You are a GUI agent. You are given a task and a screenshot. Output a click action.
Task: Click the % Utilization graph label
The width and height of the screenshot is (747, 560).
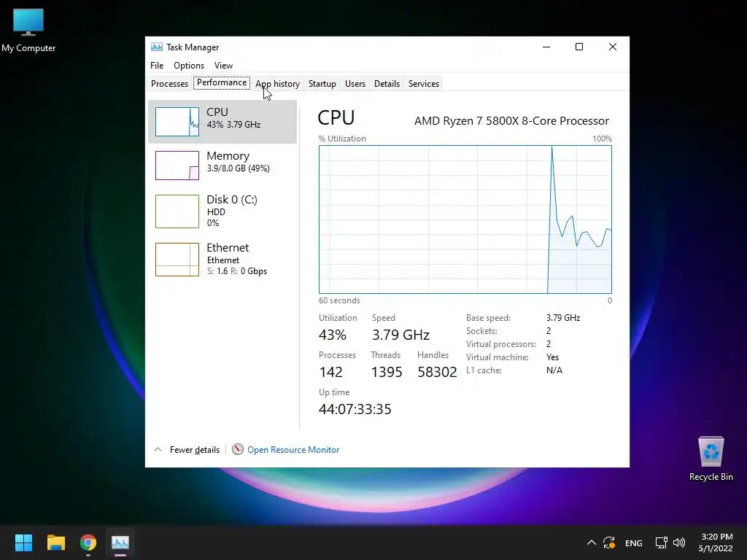[342, 139]
